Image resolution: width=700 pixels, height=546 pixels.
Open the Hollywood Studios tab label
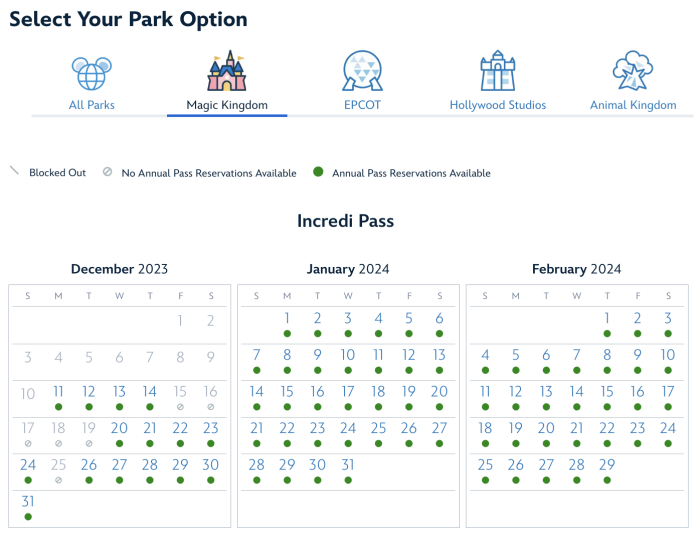(497, 105)
